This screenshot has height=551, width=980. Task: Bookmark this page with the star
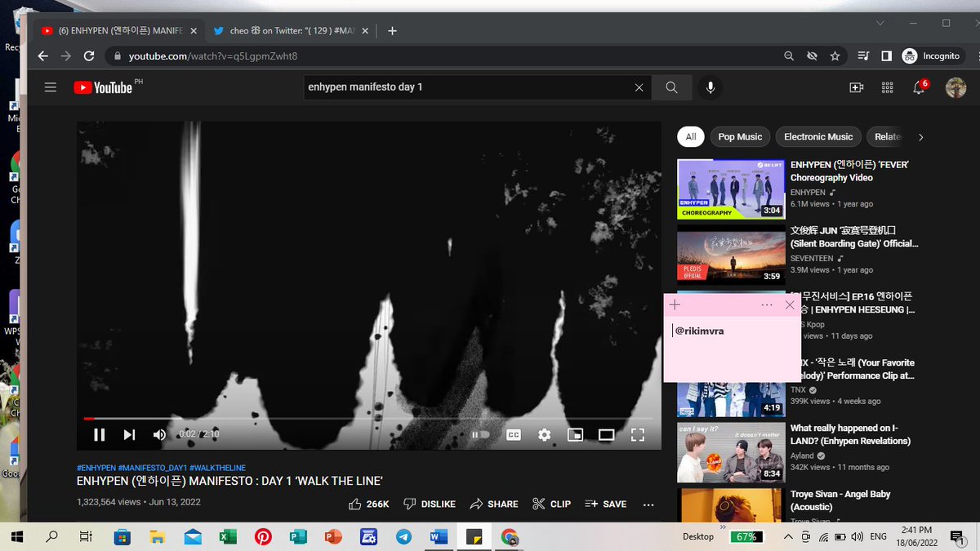click(835, 56)
